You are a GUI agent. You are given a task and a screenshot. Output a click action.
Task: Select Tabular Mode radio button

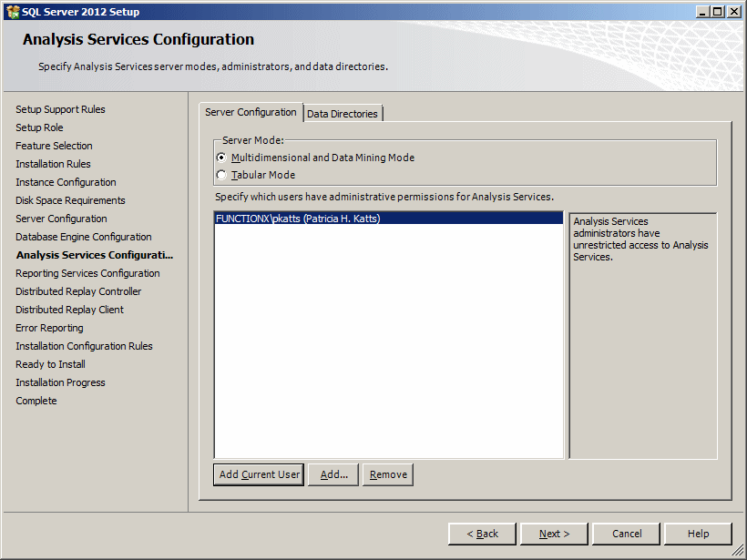pos(221,175)
